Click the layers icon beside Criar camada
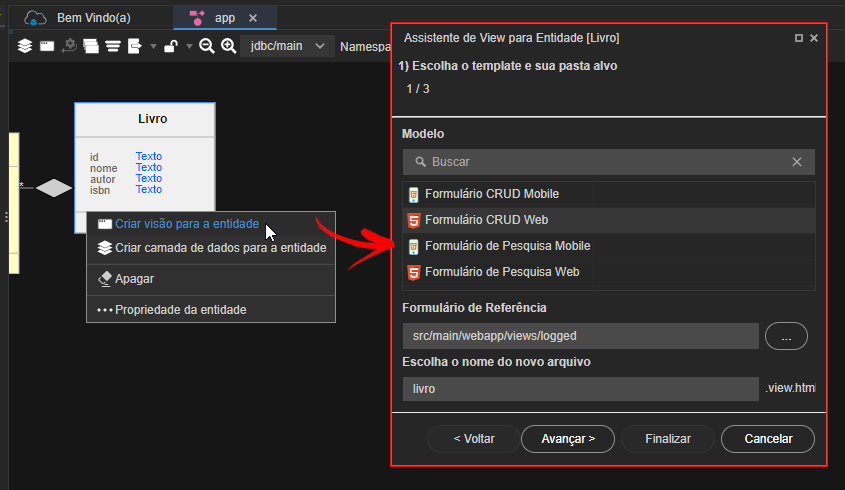 click(x=105, y=247)
